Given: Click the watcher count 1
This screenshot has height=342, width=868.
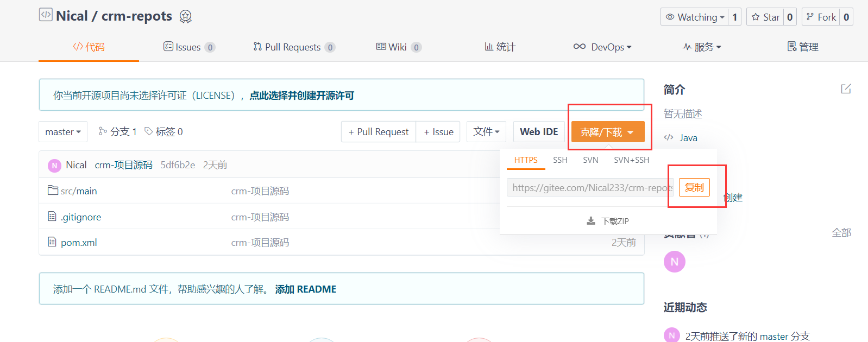Looking at the screenshot, I should click(735, 17).
